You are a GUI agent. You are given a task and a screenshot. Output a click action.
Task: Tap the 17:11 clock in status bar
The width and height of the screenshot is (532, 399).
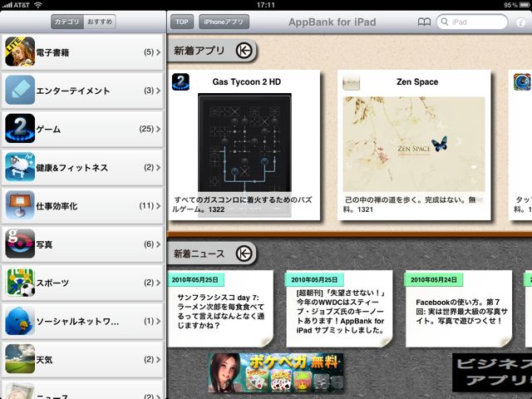[x=265, y=5]
